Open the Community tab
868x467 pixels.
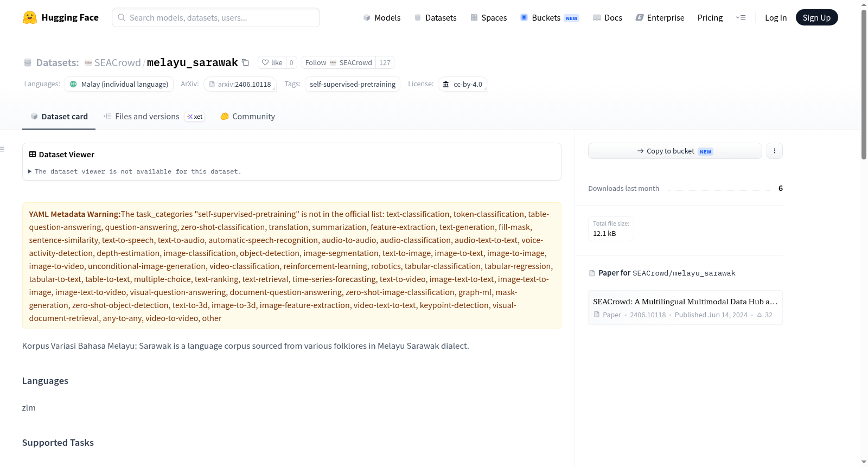[x=247, y=116]
